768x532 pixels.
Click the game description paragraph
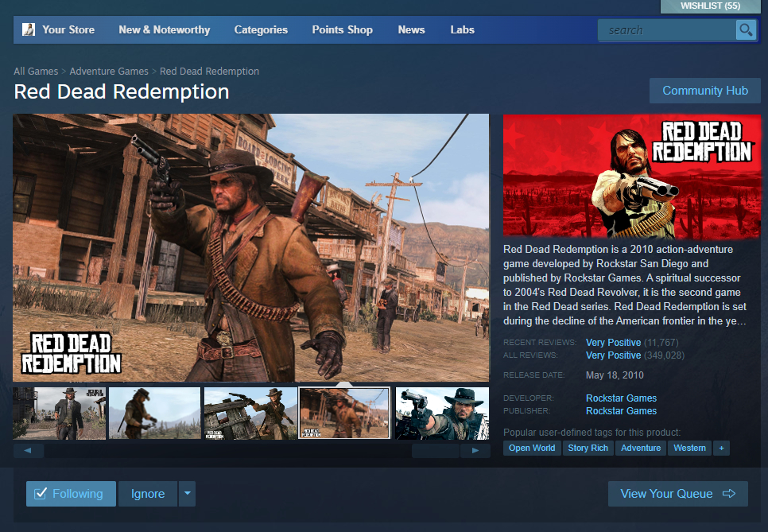click(625, 285)
